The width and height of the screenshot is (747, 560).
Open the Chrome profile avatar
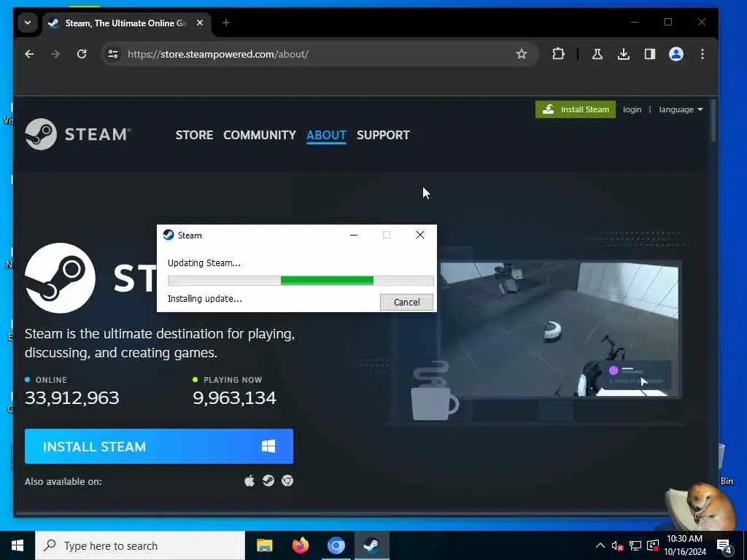[x=676, y=54]
